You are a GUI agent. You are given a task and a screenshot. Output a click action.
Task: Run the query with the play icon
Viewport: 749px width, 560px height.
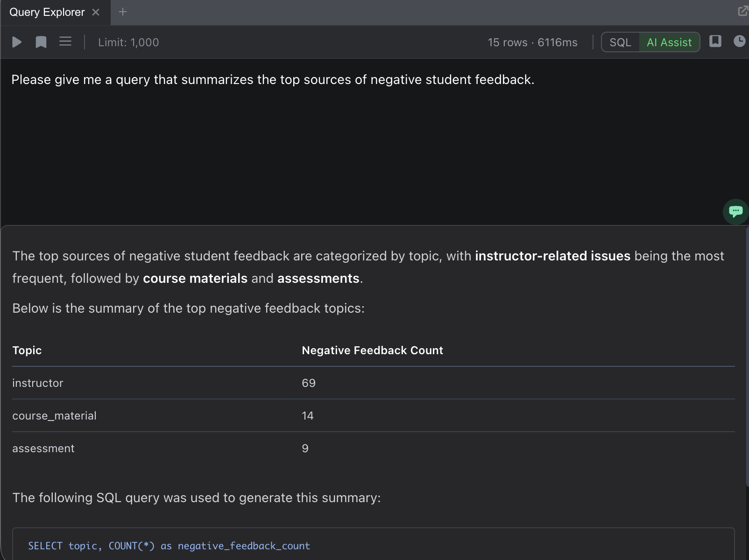tap(17, 42)
